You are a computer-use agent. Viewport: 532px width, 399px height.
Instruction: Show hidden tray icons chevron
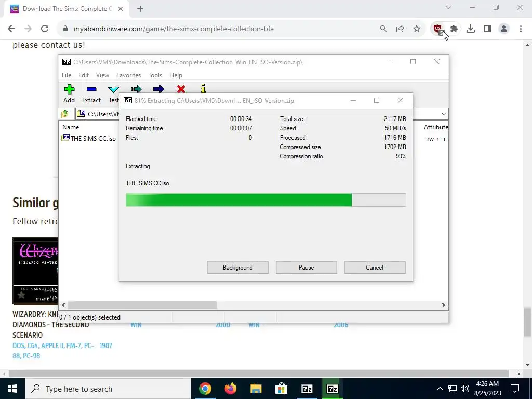[440, 389]
